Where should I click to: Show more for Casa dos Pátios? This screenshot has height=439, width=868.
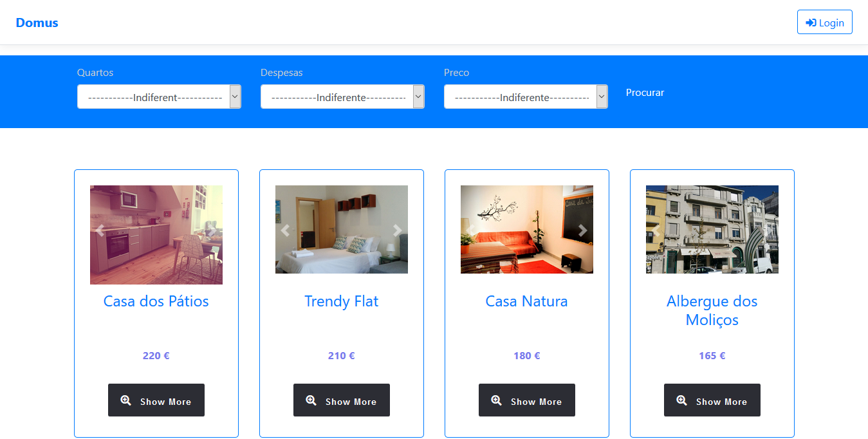(156, 400)
